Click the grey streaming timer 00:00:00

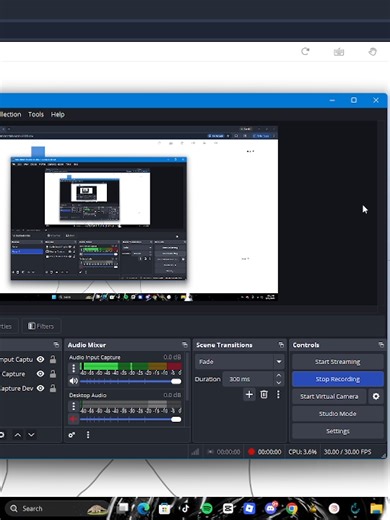point(228,452)
